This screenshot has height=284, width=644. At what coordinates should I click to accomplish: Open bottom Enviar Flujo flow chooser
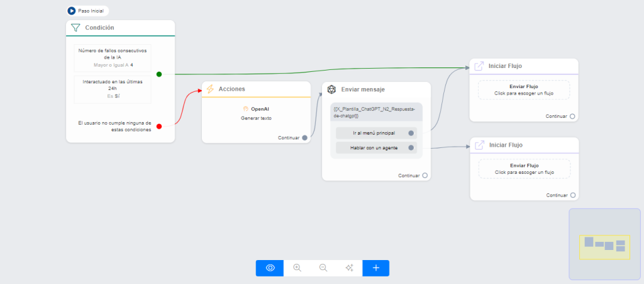pos(523,169)
